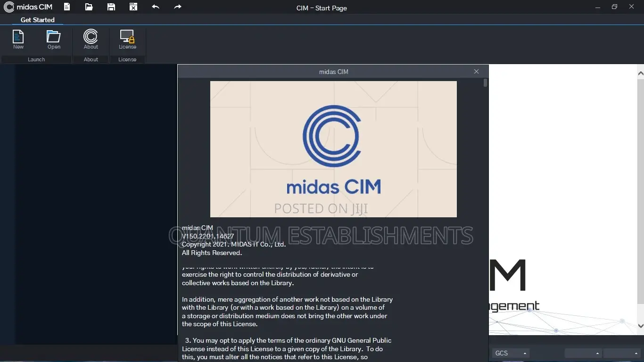This screenshot has width=644, height=362.
Task: Click the '3. You may opt to apply' line
Action: [x=288, y=340]
